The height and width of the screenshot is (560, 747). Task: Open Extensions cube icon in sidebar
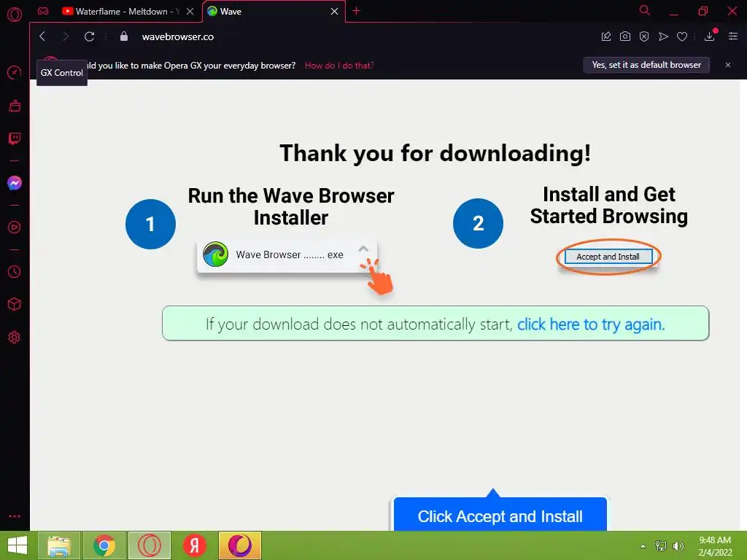15,304
